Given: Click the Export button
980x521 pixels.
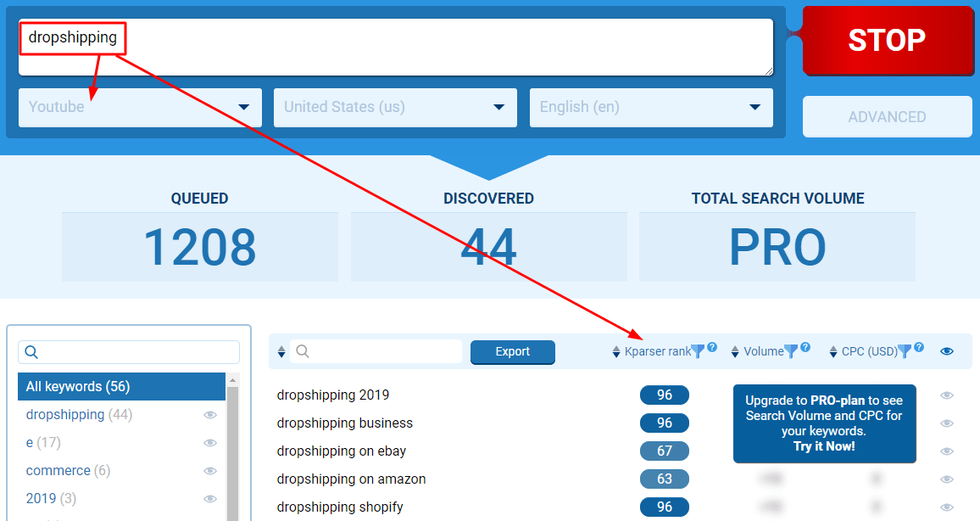Looking at the screenshot, I should (512, 351).
